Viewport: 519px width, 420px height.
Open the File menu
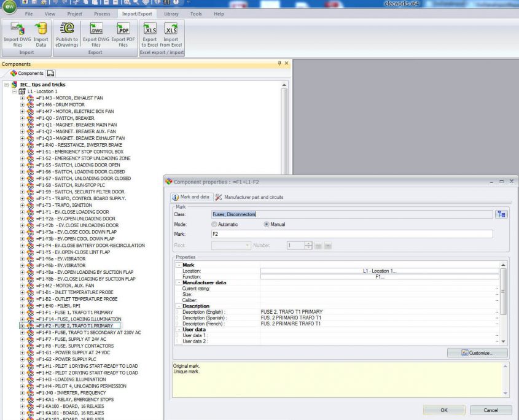point(29,14)
